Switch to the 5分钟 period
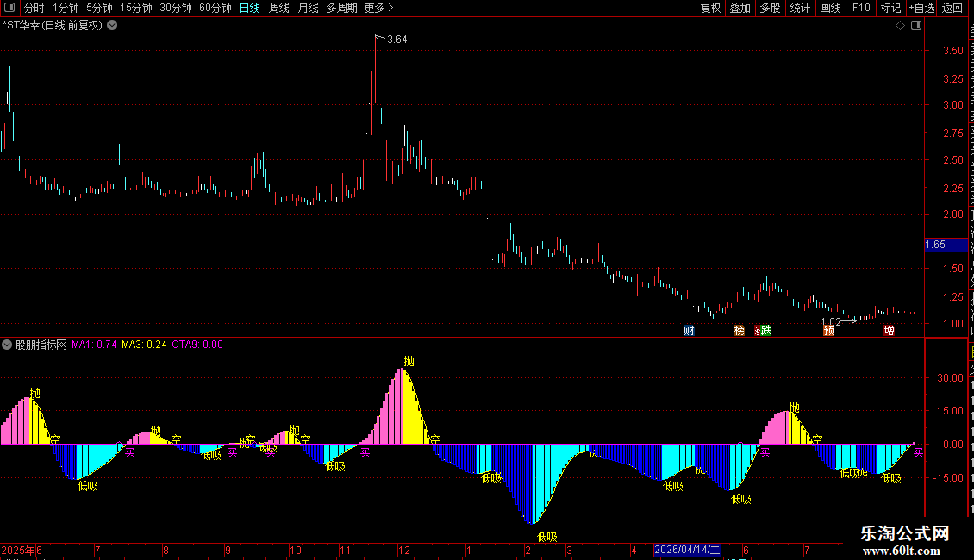The image size is (974, 560). pyautogui.click(x=99, y=8)
